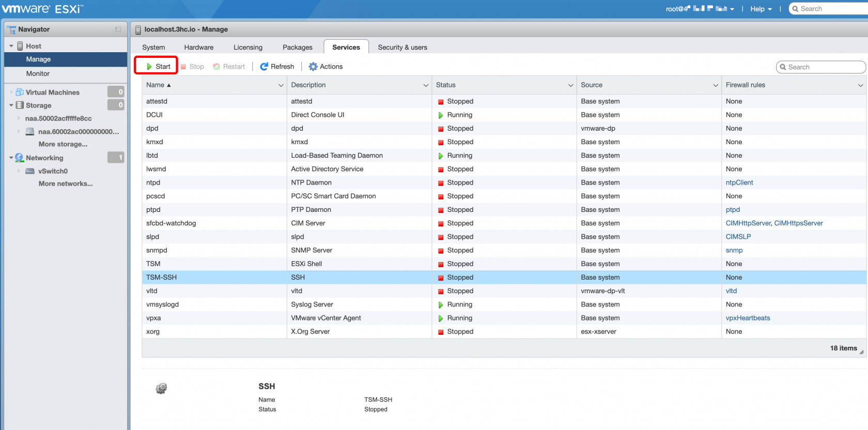868x430 pixels.
Task: Click the SSH service gear icon
Action: [161, 389]
